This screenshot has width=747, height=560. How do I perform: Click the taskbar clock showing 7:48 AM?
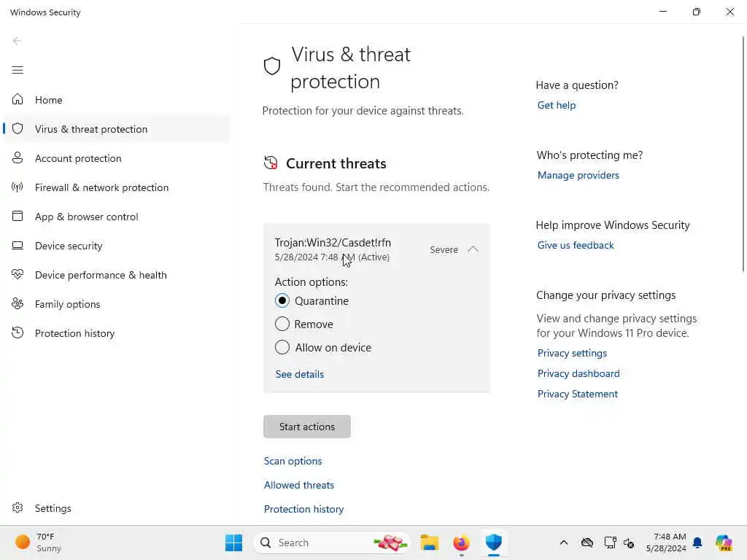pos(667,542)
